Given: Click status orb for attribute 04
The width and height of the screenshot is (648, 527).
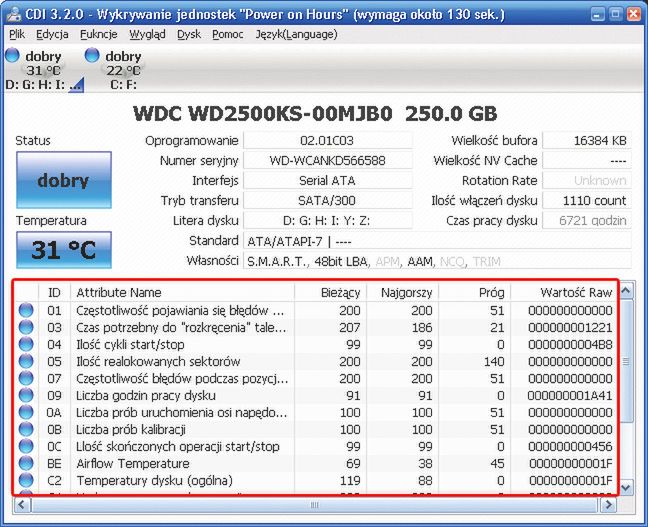Looking at the screenshot, I should tap(26, 344).
